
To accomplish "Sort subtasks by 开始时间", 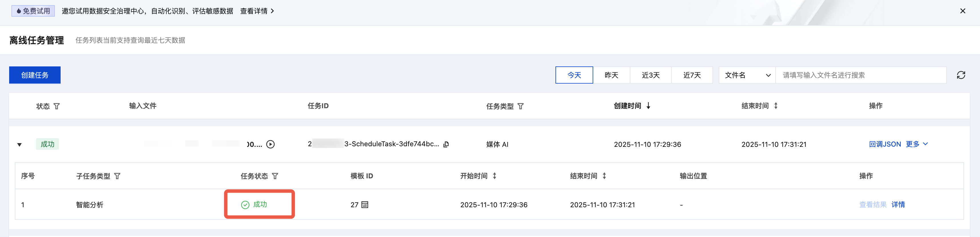I will pos(495,176).
